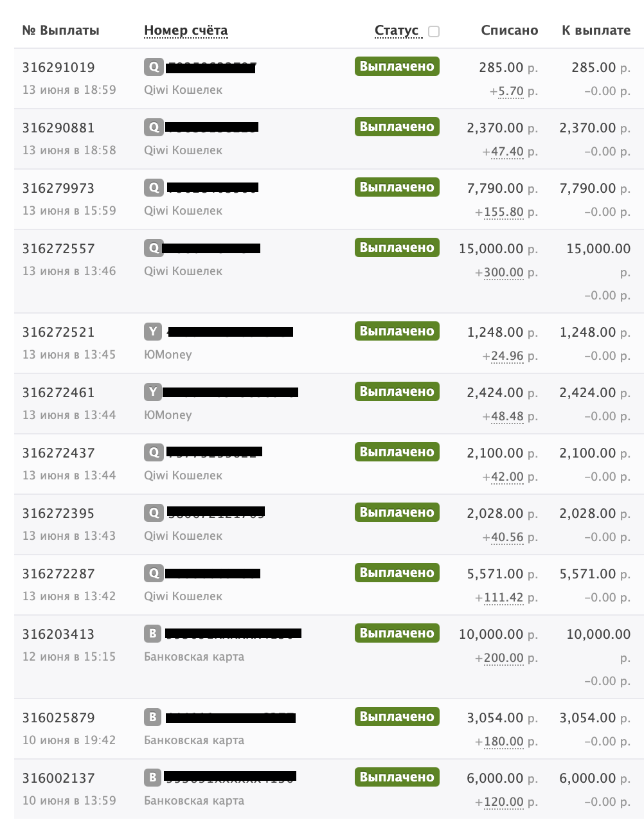Viewport: 644px width, 829px height.
Task: Click bank card icon on payout 316203413
Action: 152,634
